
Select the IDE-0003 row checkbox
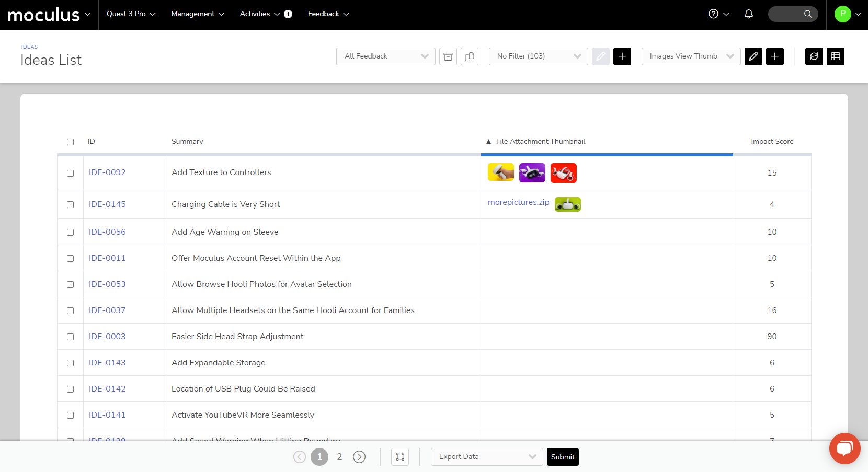tap(71, 337)
